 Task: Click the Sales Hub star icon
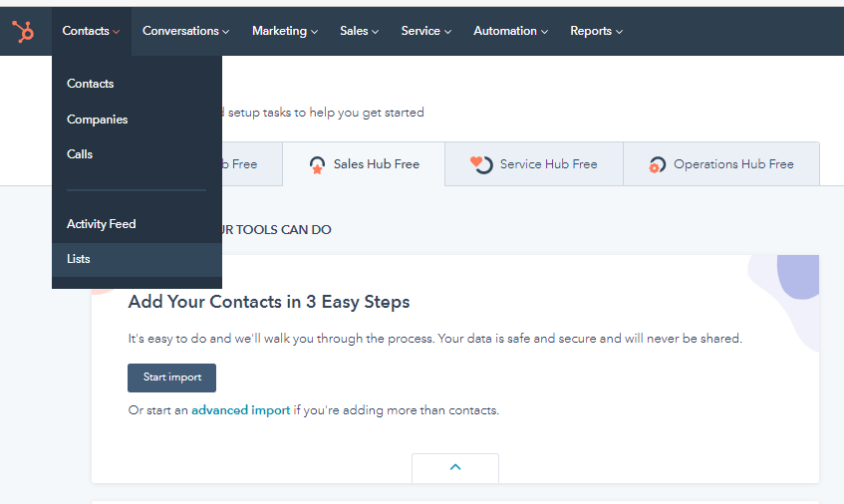[317, 165]
